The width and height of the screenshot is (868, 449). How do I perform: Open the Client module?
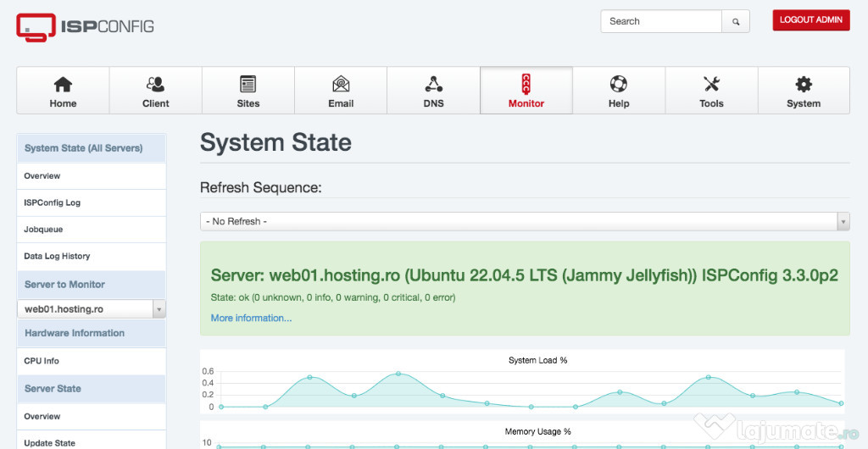[156, 91]
